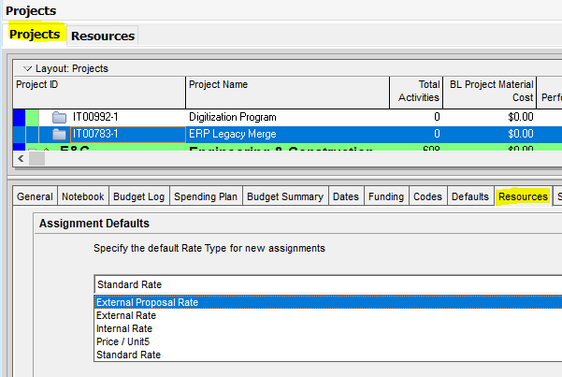Choose Internal Rate from list

328,328
